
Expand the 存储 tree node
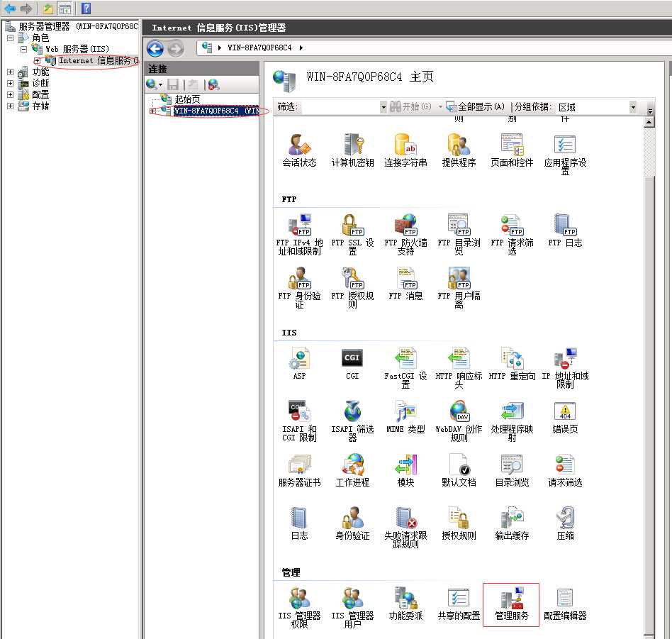point(11,106)
